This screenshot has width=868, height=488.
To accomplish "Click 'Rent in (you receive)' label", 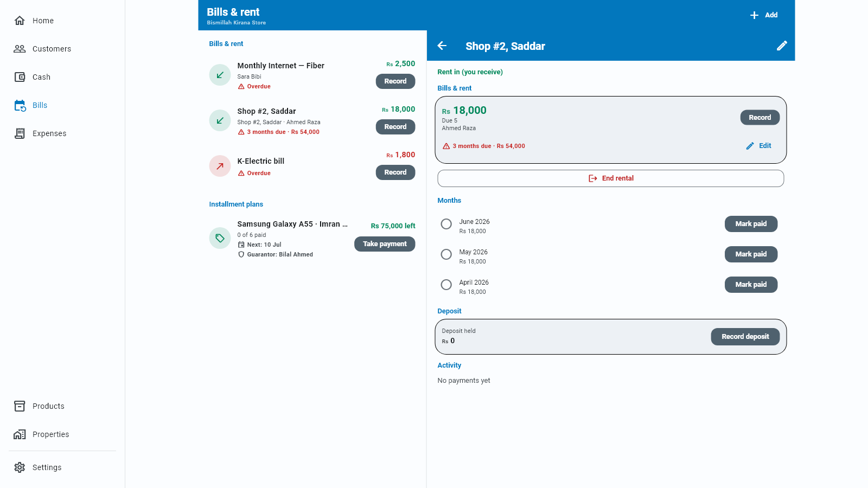I will click(x=470, y=72).
